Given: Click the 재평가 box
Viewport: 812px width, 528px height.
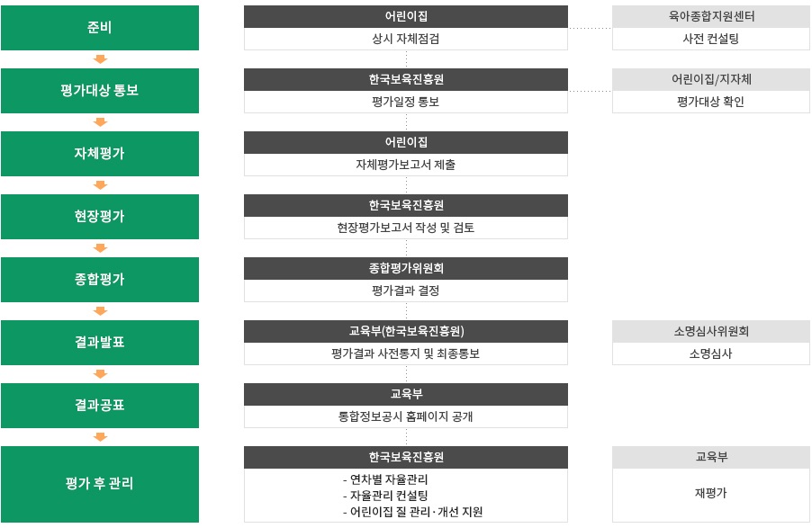Looking at the screenshot, I should (x=711, y=495).
